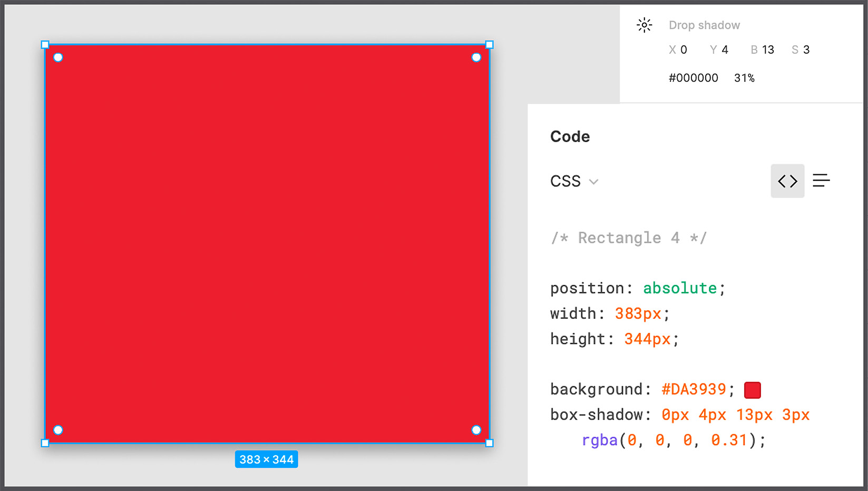Click the Code panel heading
This screenshot has height=491, width=868.
[x=570, y=136]
